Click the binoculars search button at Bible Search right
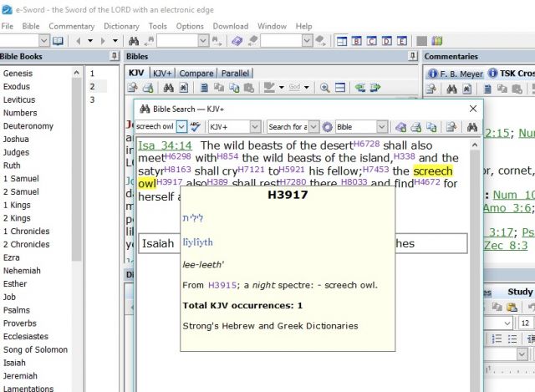Viewport: 535px width, 392px height. 471,127
